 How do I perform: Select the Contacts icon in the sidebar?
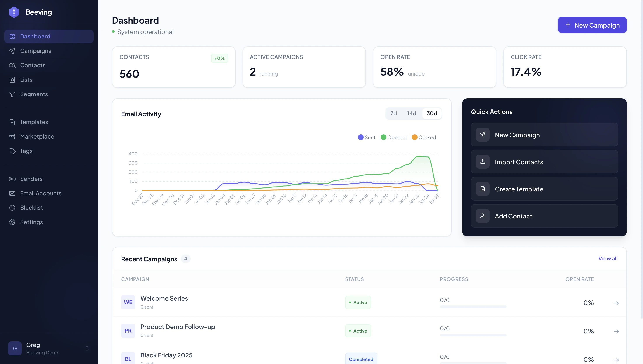click(x=12, y=65)
